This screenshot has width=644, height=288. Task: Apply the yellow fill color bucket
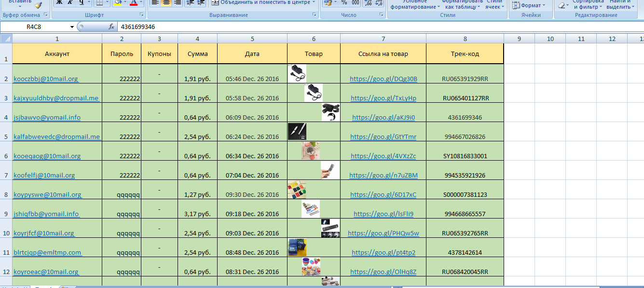(x=117, y=3)
